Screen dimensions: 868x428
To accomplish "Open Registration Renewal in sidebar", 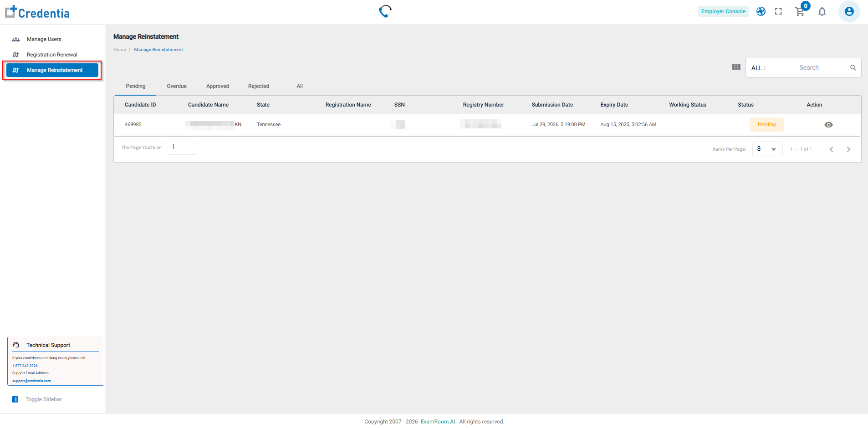I will point(53,55).
